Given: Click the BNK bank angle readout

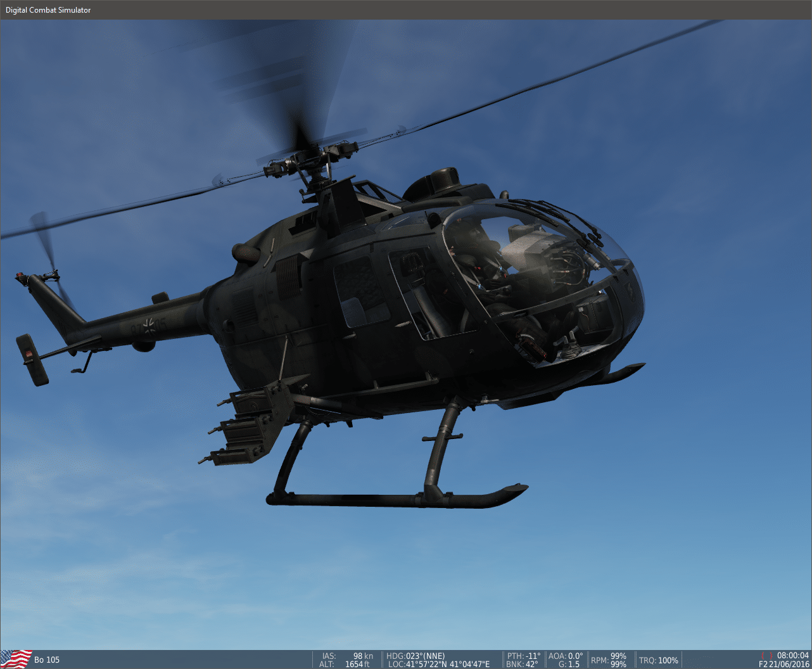Looking at the screenshot, I should 522,664.
